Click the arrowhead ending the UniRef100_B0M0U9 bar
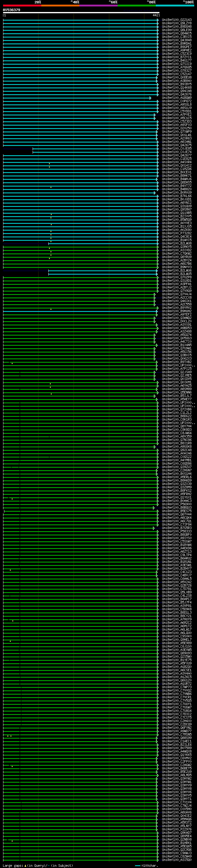Image resolution: width=197 pixels, height=868 pixels. coord(155,193)
